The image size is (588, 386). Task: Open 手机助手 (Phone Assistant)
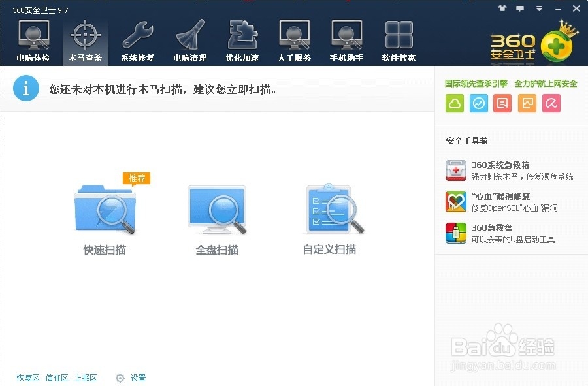tap(346, 39)
